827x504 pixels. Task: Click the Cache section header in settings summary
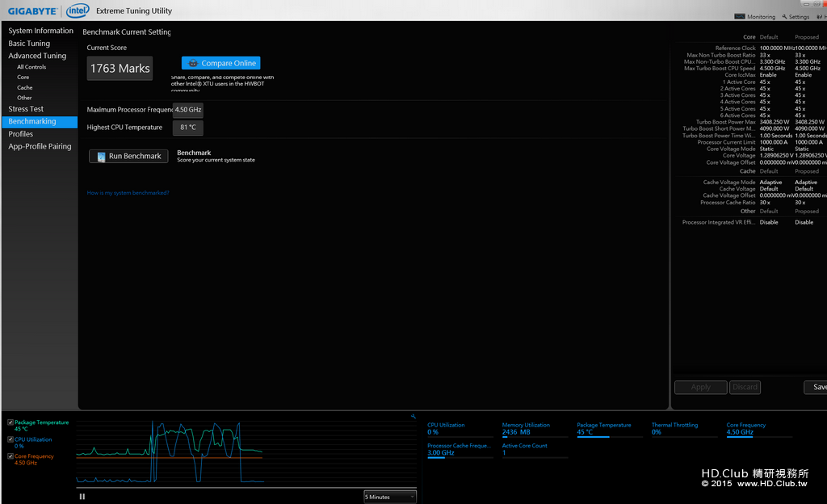747,171
